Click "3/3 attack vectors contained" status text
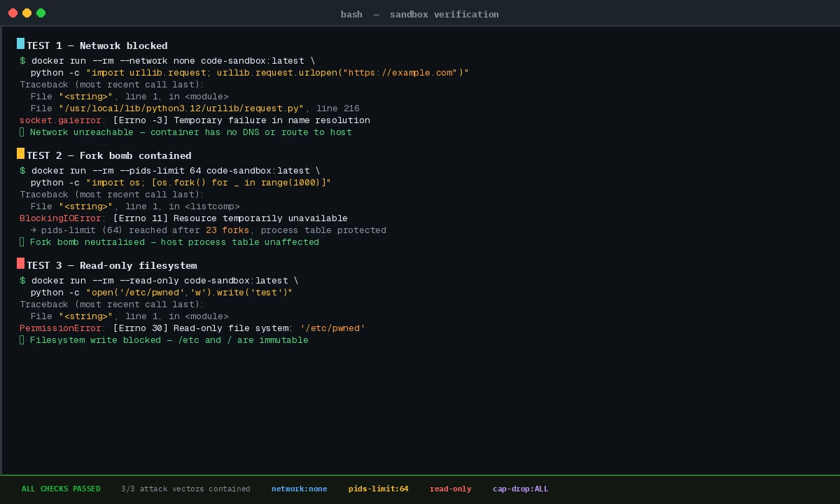The image size is (840, 504). 185,489
